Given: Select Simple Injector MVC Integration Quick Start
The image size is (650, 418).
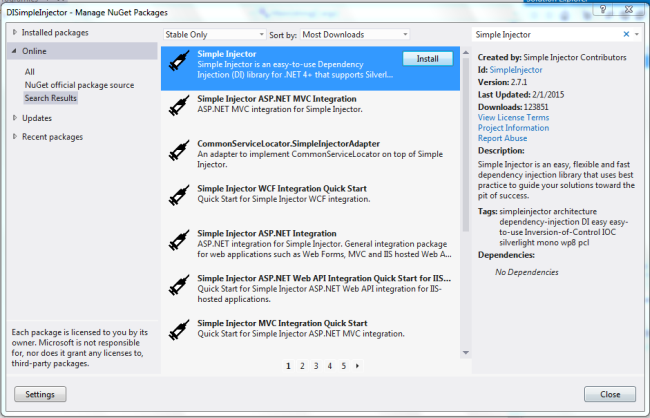Looking at the screenshot, I should point(282,323).
